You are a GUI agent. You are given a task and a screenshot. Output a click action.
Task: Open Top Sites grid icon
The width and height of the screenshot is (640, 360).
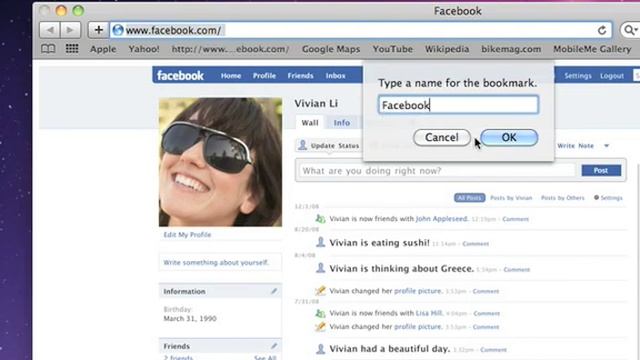point(72,49)
